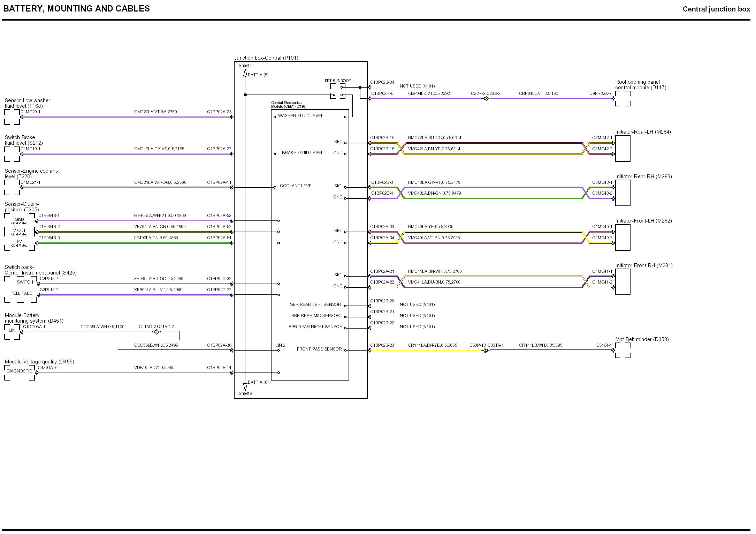Select the Mat-Belt minder (D358) dashed box

[x=623, y=350]
